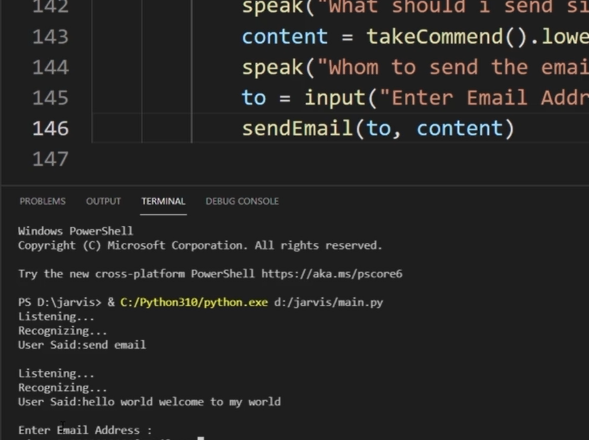The width and height of the screenshot is (589, 440).
Task: Click 'User Said:send email' terminal line
Action: tap(82, 345)
